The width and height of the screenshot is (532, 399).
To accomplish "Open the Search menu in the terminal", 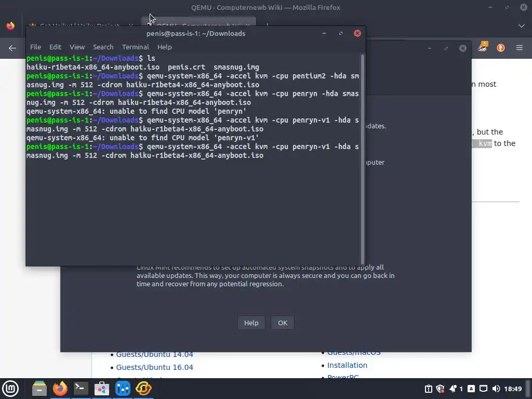I will (x=103, y=47).
